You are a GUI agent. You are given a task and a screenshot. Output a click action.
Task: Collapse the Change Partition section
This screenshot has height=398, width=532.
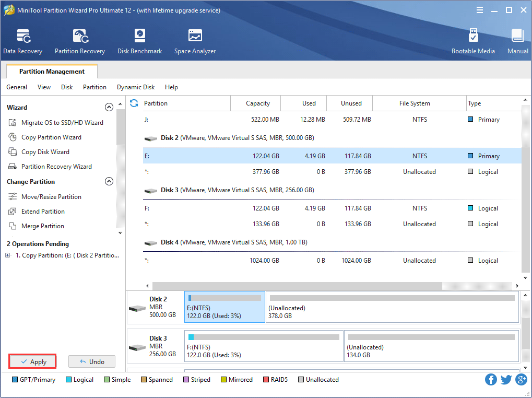pos(109,182)
